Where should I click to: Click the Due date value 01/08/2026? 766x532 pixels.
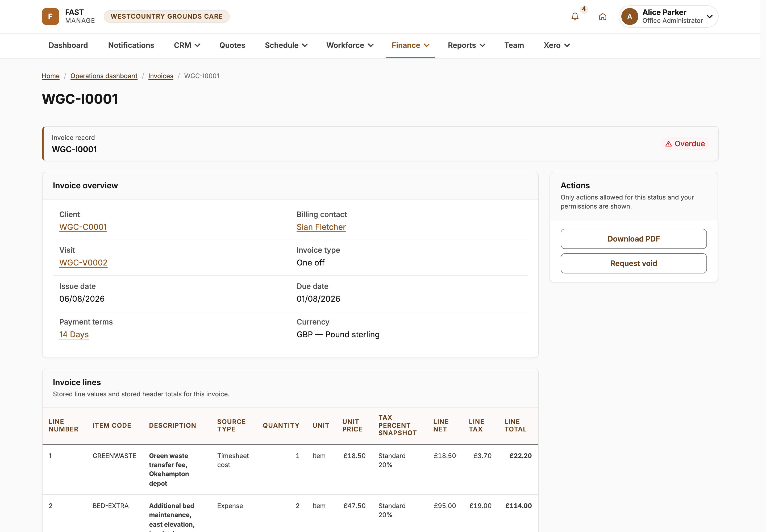(x=318, y=299)
